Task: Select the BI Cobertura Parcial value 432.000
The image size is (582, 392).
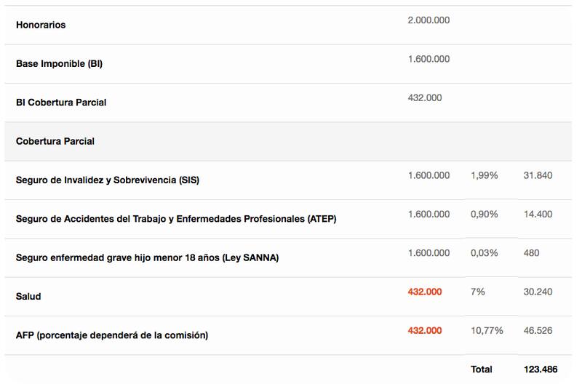Action: 425,97
